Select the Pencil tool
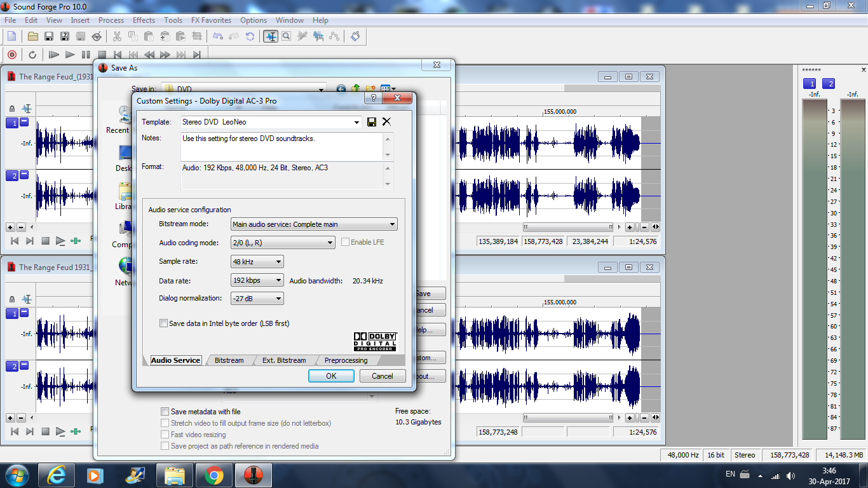This screenshot has width=868, height=488. tap(302, 36)
